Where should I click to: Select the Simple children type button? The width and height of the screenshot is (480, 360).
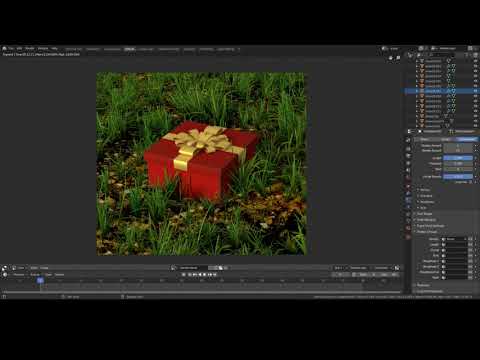(445, 139)
